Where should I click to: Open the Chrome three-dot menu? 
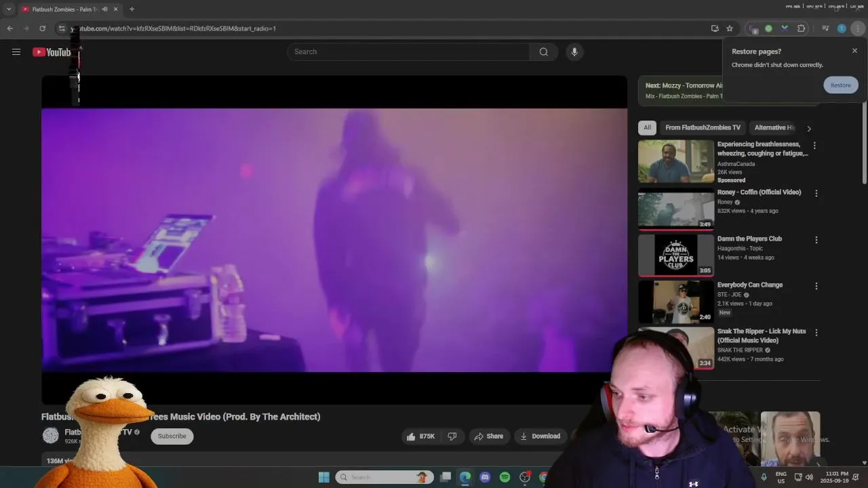pos(858,28)
